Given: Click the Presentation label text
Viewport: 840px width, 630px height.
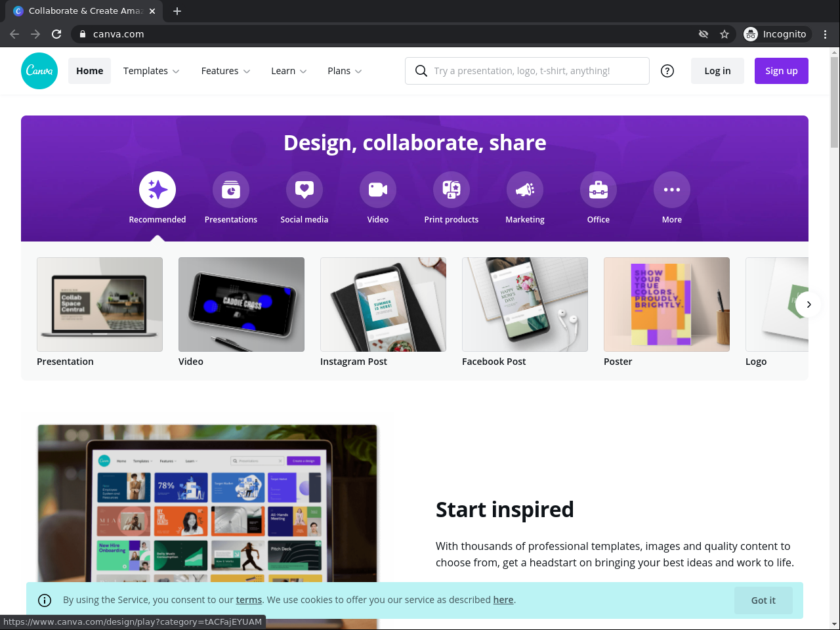Looking at the screenshot, I should tap(65, 362).
